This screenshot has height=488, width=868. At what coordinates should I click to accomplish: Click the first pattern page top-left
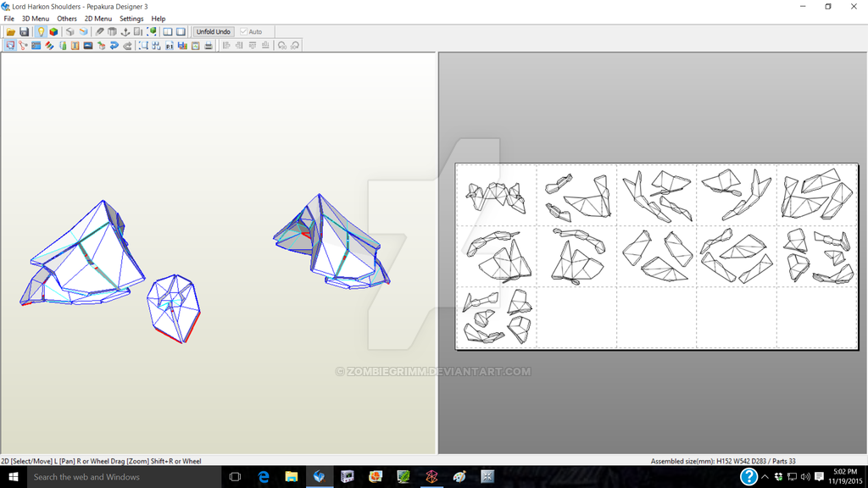(x=497, y=195)
